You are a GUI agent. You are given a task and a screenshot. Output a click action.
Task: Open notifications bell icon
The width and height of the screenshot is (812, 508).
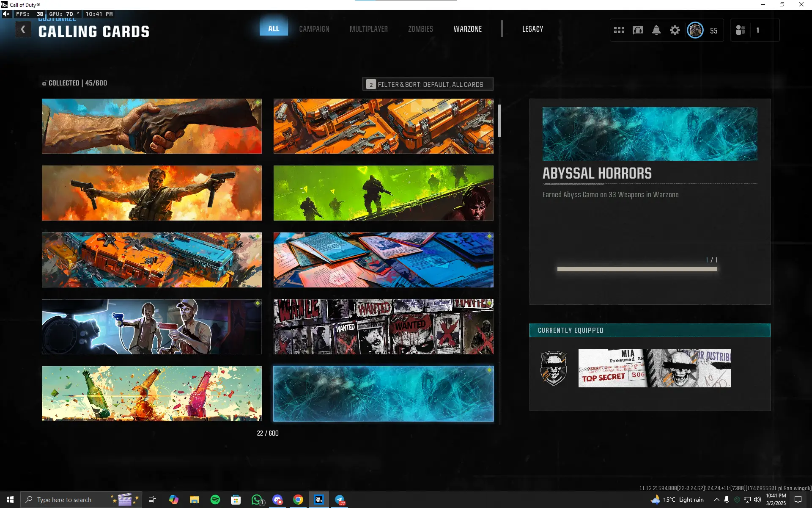[x=656, y=30]
